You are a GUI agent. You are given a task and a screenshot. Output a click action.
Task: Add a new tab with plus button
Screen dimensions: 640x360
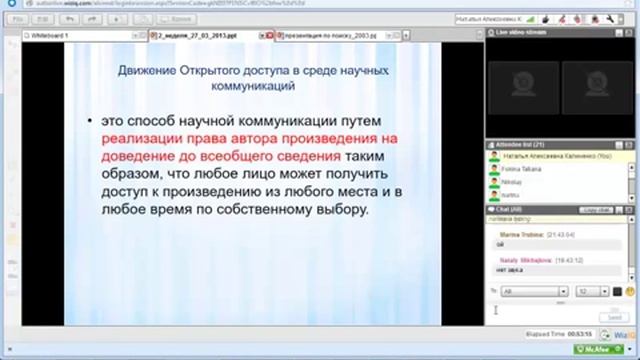(406, 36)
